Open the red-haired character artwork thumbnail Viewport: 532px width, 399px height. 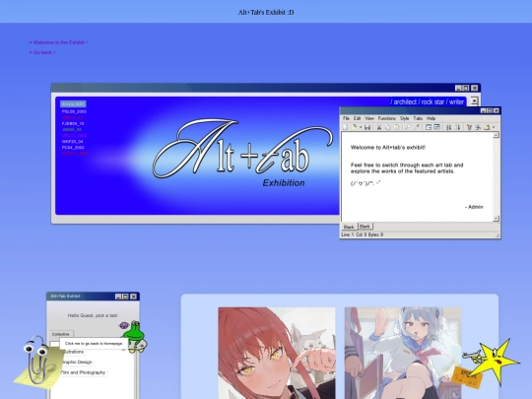coord(277,353)
